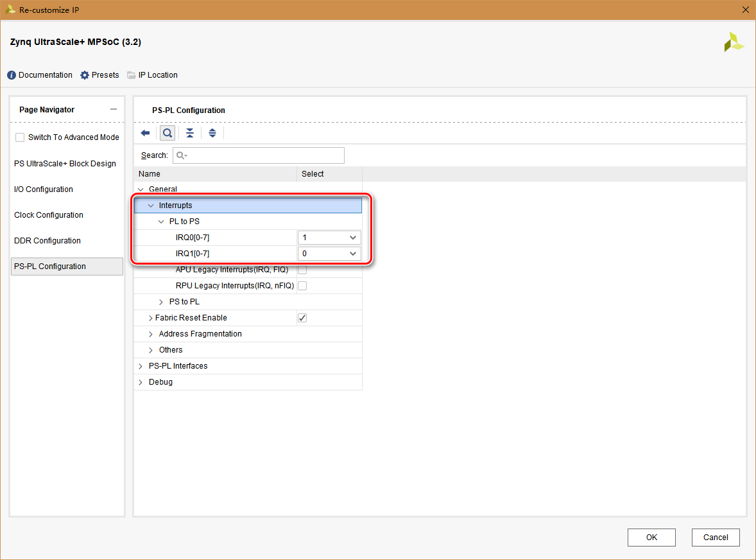Screen dimensions: 756x560
Task: Open IP Location settings
Action: click(158, 75)
